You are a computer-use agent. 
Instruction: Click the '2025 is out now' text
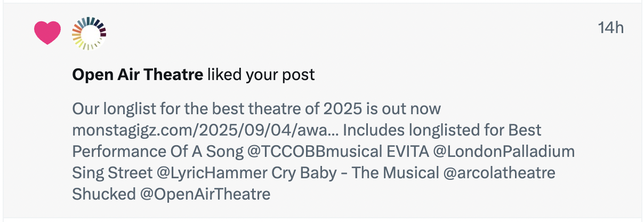(x=381, y=109)
